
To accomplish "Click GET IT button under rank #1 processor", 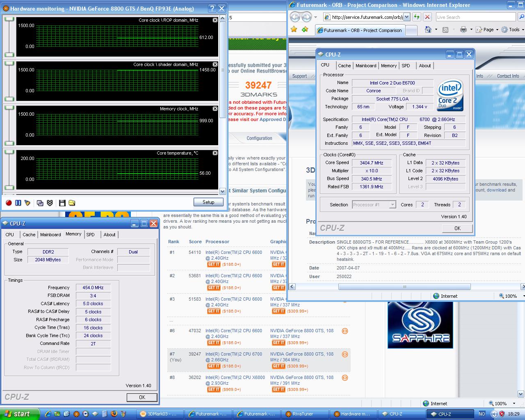I will pyautogui.click(x=213, y=265).
